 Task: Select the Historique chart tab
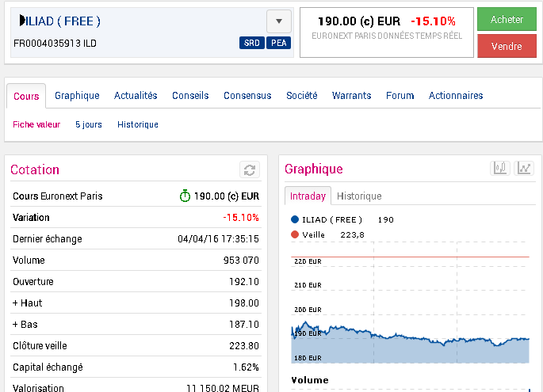359,196
